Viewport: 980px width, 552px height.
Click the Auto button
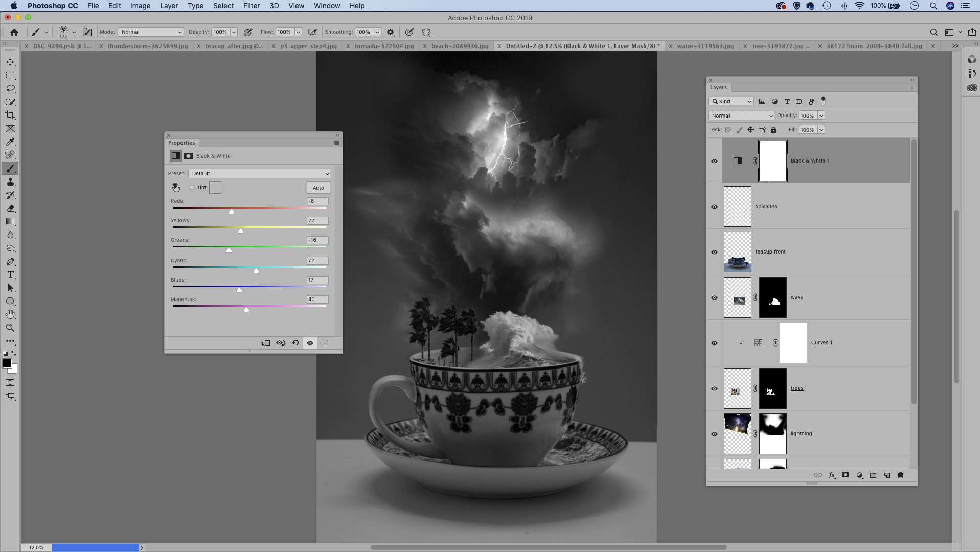(x=318, y=188)
